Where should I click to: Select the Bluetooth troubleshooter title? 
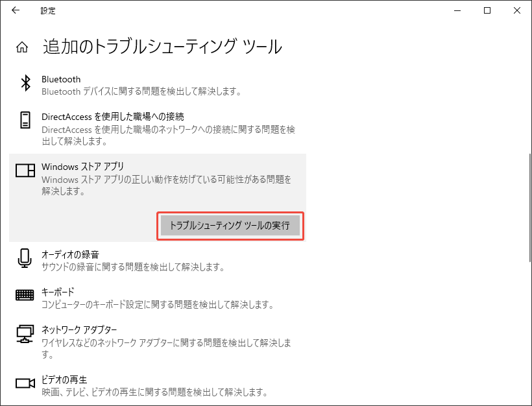pos(61,79)
